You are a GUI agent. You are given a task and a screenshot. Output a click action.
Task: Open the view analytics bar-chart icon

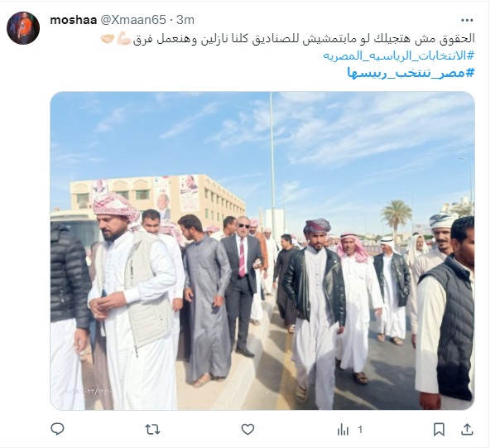click(343, 430)
